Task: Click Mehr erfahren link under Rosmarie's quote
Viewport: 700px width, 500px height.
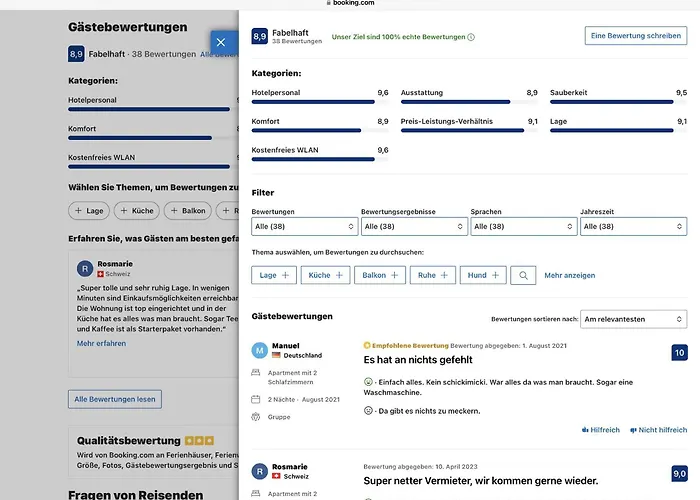Action: (101, 343)
